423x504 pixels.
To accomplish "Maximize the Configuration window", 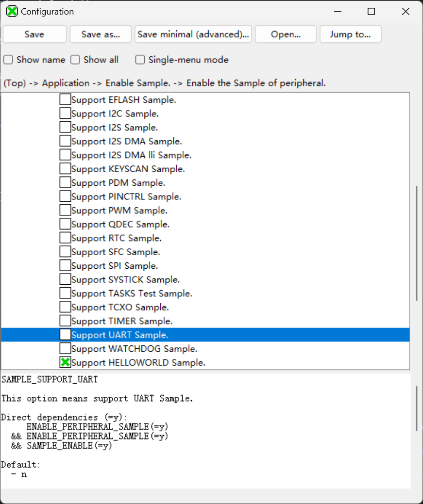I will point(371,12).
